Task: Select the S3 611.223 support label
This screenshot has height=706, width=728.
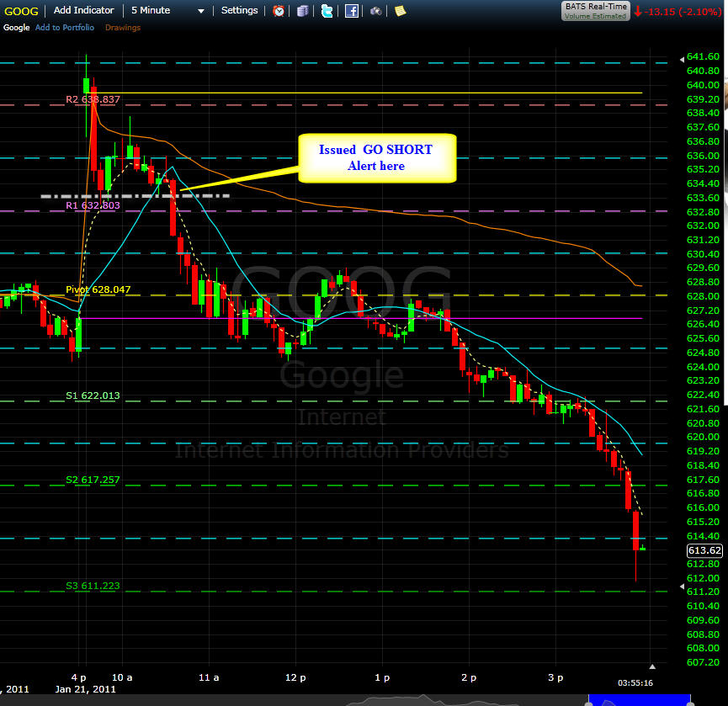Action: pos(93,586)
